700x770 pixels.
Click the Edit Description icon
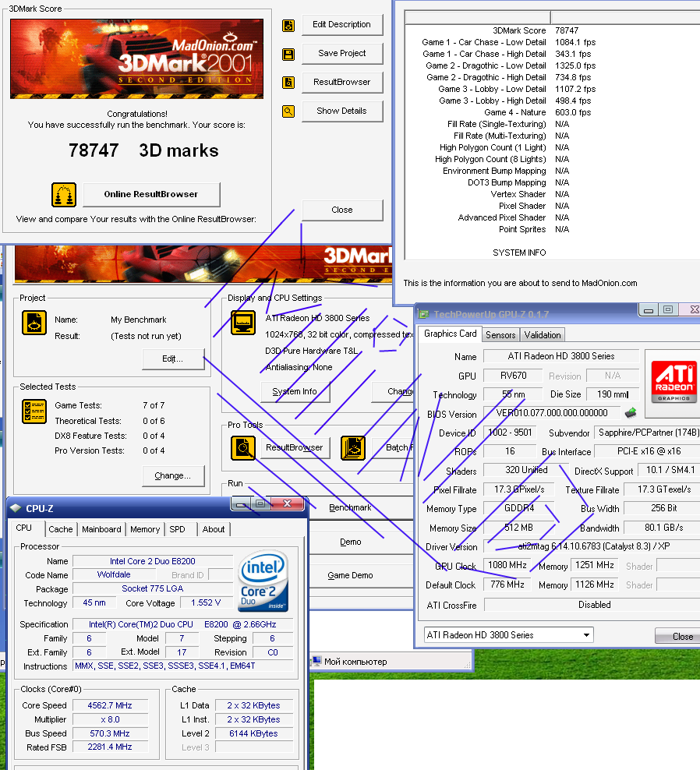[x=288, y=26]
